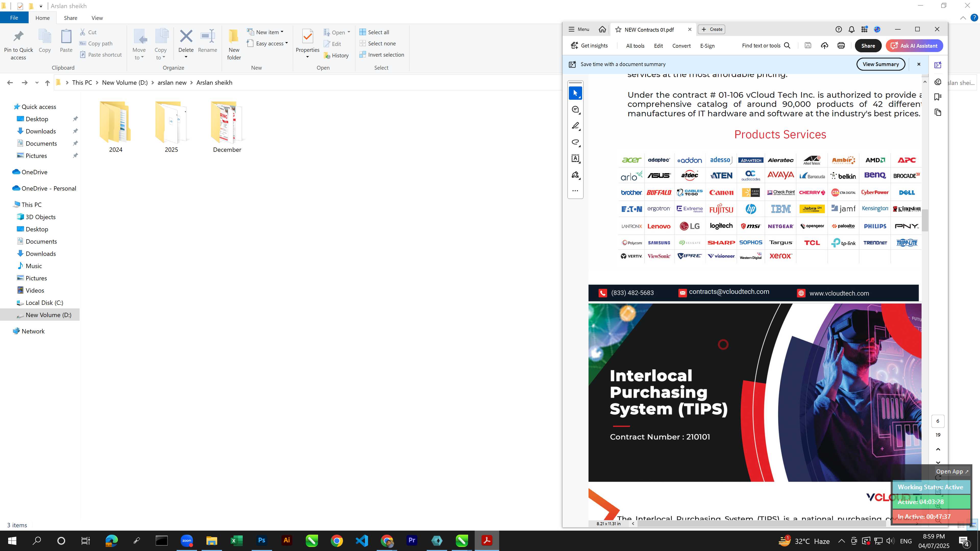Show more tools via the three dots
The image size is (980, 551).
(575, 191)
